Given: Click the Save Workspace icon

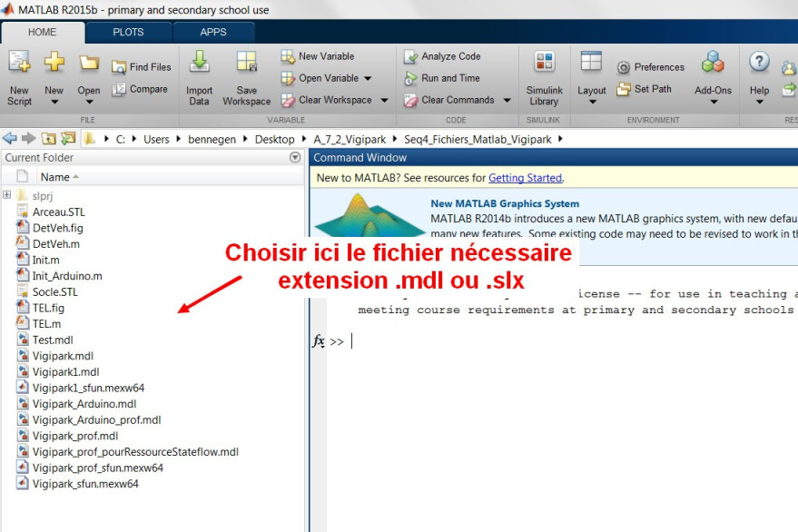Looking at the screenshot, I should click(x=247, y=62).
